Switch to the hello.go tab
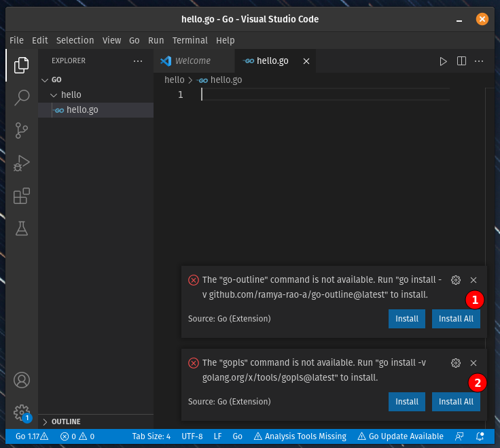 (x=276, y=61)
